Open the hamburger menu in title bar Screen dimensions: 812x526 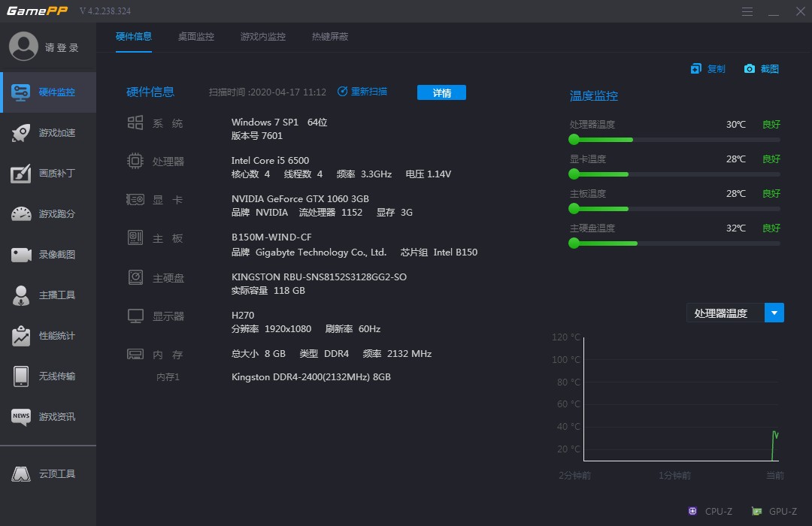tap(747, 11)
